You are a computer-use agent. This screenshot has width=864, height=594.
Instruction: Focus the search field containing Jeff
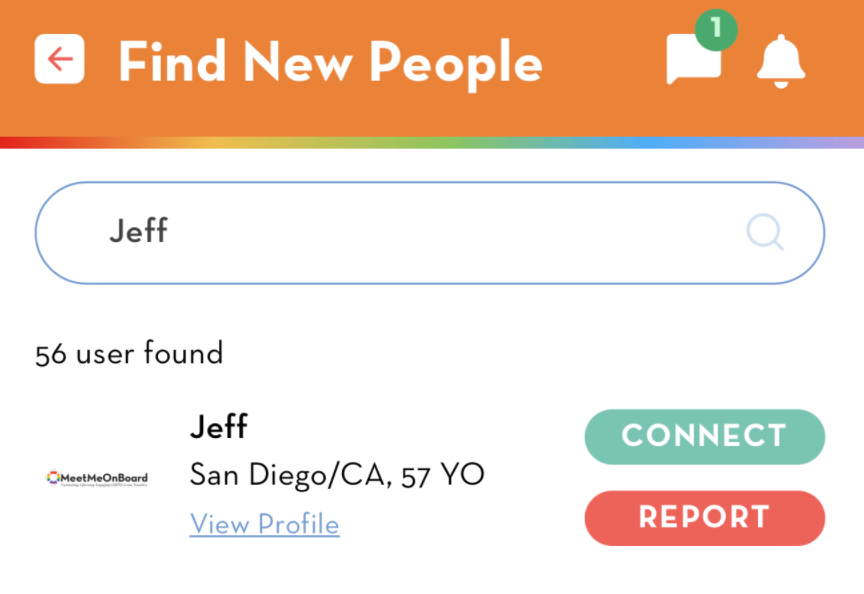[430, 233]
